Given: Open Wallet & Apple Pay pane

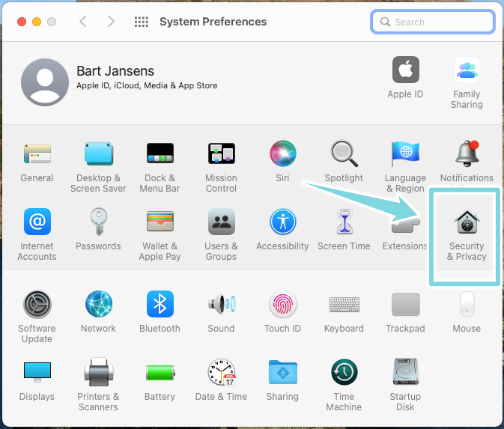Looking at the screenshot, I should coord(160,222).
